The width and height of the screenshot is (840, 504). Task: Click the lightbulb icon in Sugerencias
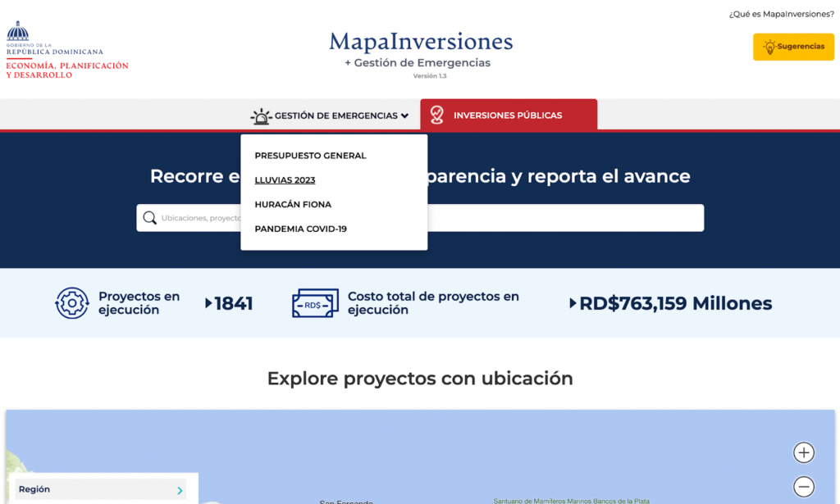pyautogui.click(x=769, y=47)
